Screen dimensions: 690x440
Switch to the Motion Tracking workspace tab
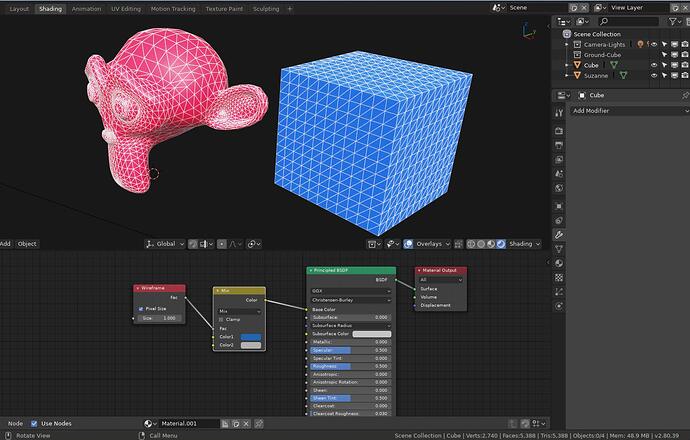click(x=173, y=9)
